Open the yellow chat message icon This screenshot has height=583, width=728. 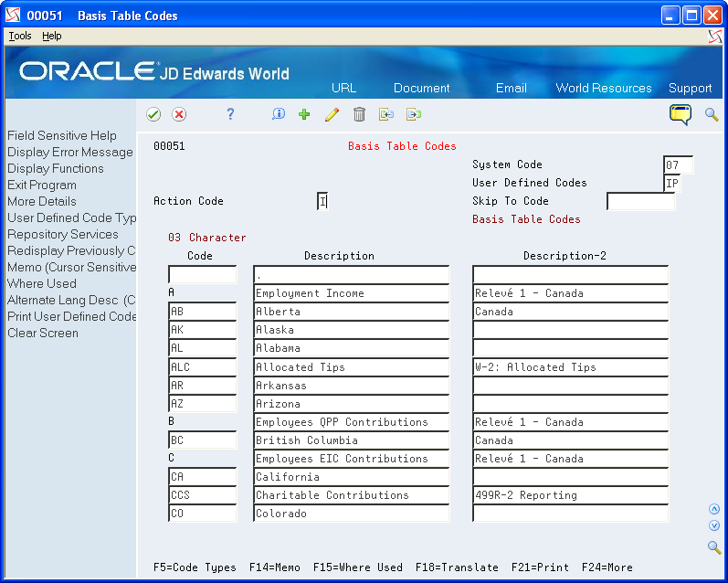[681, 114]
